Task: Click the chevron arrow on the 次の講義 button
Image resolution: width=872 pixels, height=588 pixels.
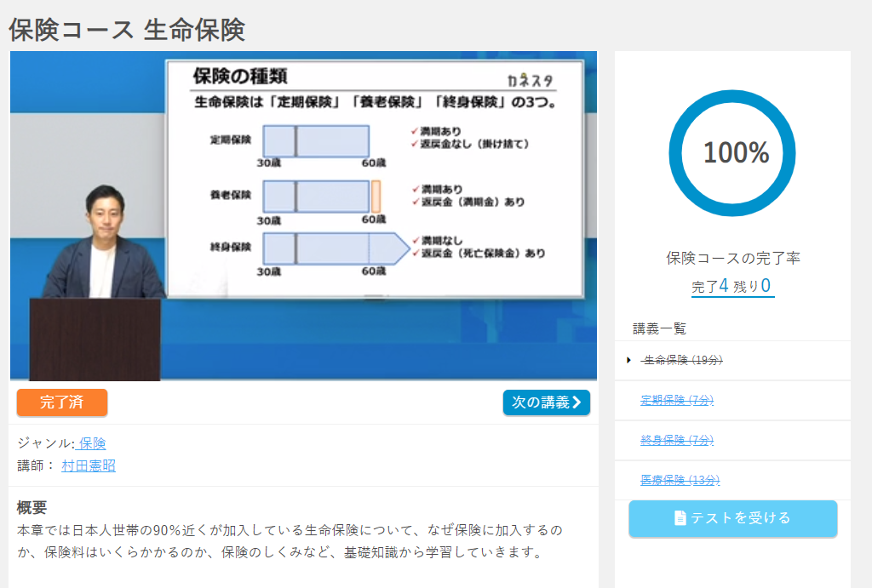Action: [577, 402]
